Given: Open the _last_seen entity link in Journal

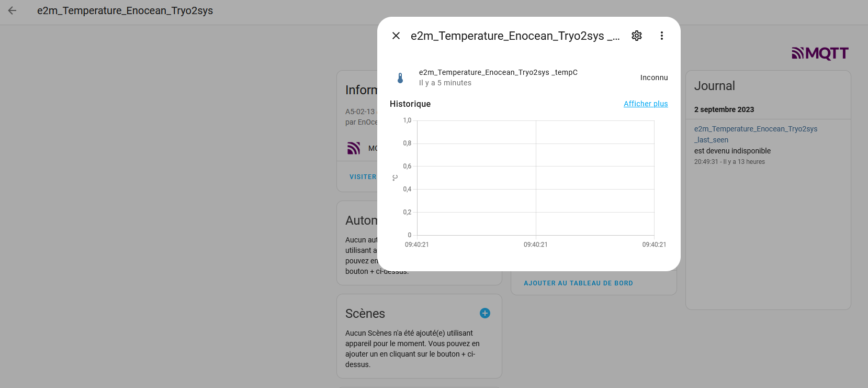Looking at the screenshot, I should (755, 134).
